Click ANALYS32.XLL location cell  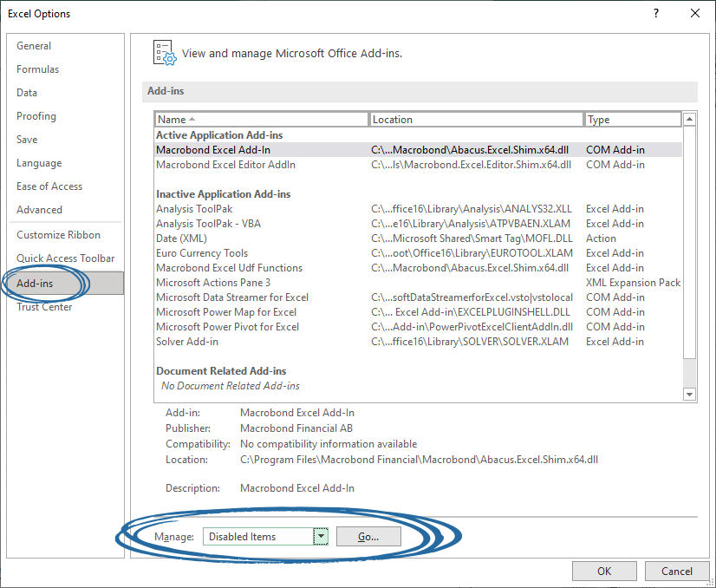[x=472, y=209]
